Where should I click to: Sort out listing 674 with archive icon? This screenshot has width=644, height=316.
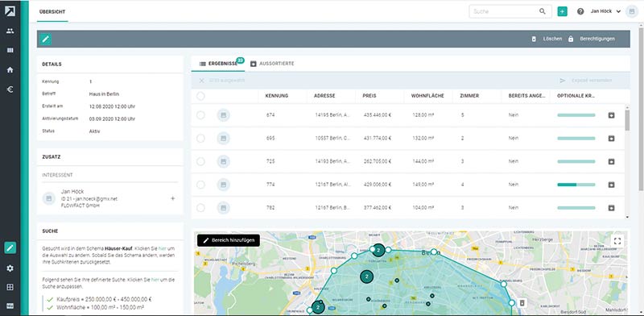[x=611, y=115]
